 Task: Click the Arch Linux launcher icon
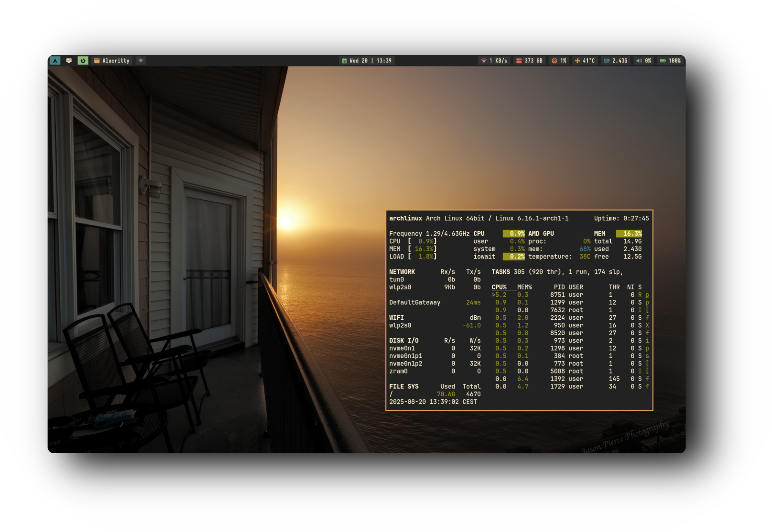point(55,61)
